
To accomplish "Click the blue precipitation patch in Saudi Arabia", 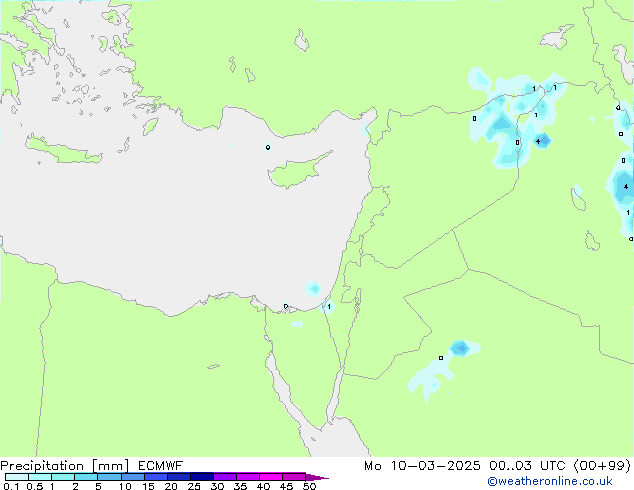I will (x=460, y=348).
